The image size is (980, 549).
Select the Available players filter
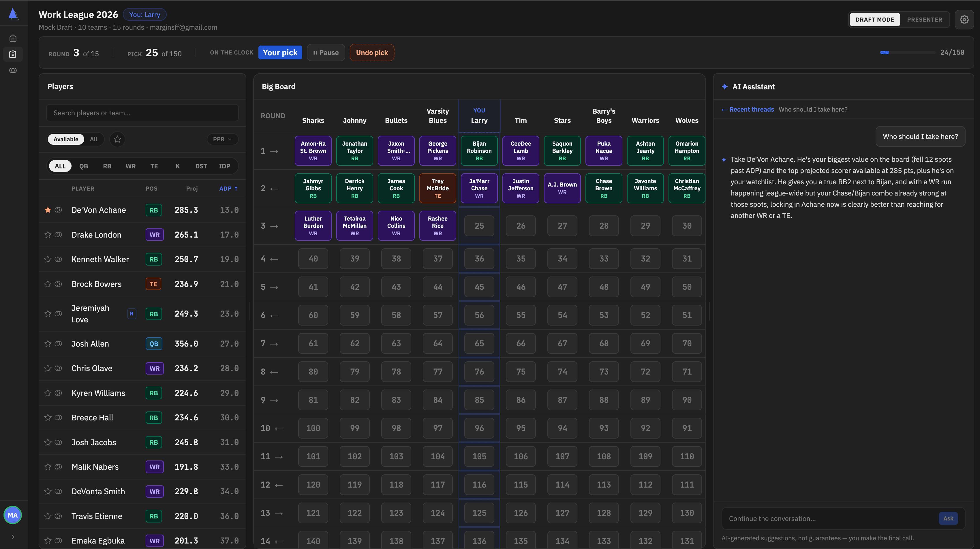(x=66, y=139)
